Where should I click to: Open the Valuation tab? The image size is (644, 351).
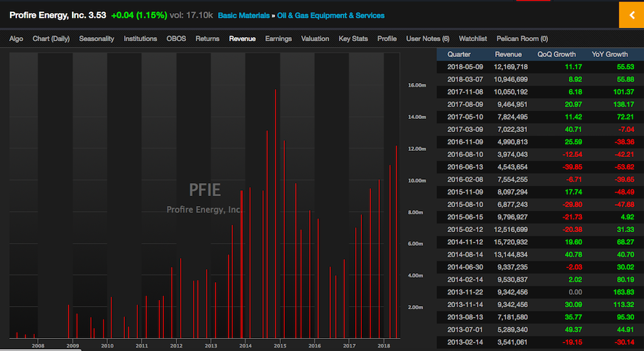(x=315, y=39)
